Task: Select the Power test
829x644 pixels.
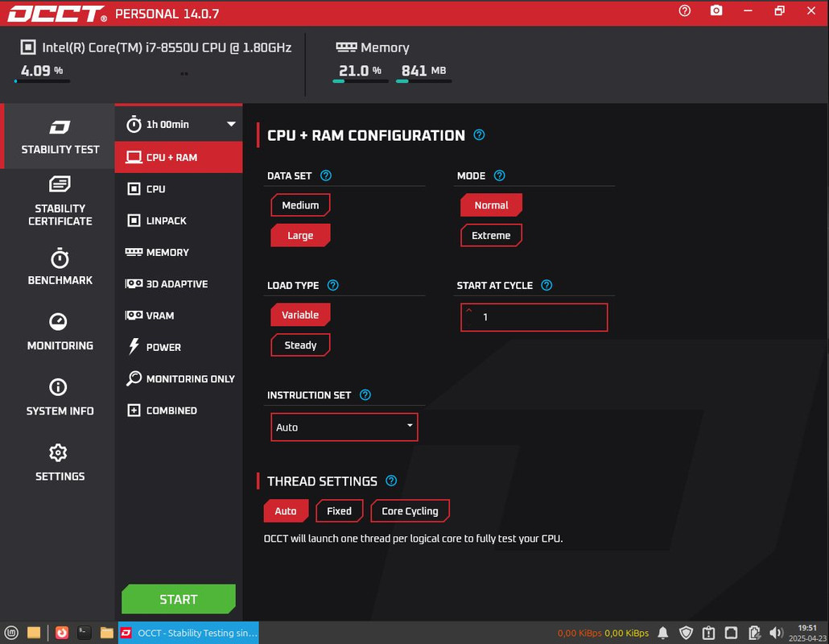Action: point(179,348)
